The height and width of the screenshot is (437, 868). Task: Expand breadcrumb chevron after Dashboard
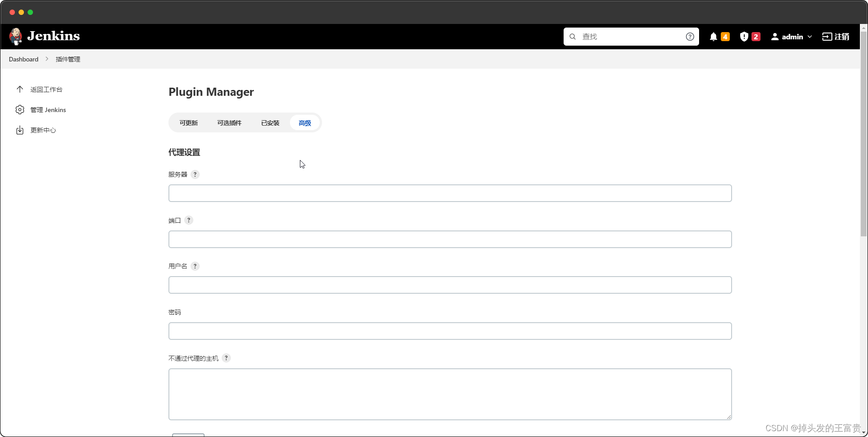(x=47, y=59)
